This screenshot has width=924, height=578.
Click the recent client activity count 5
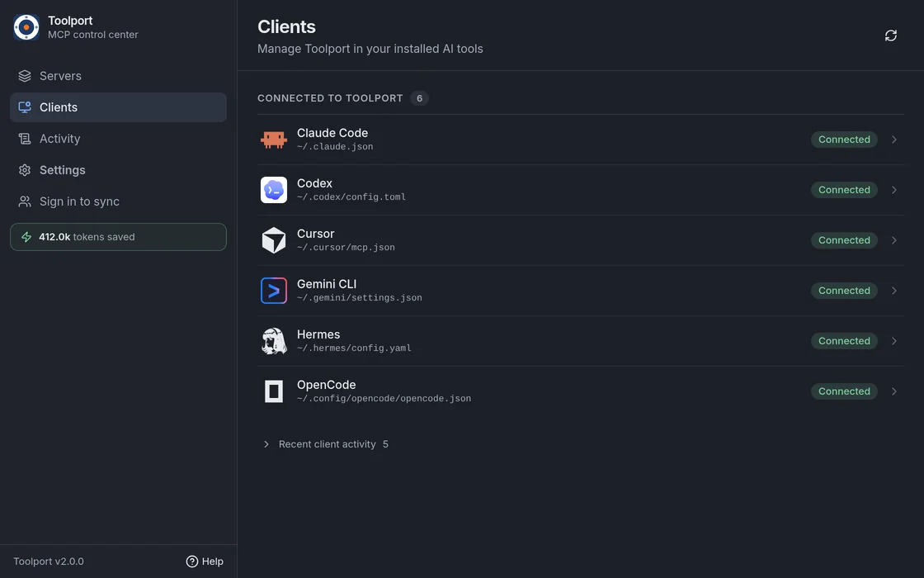(x=385, y=444)
